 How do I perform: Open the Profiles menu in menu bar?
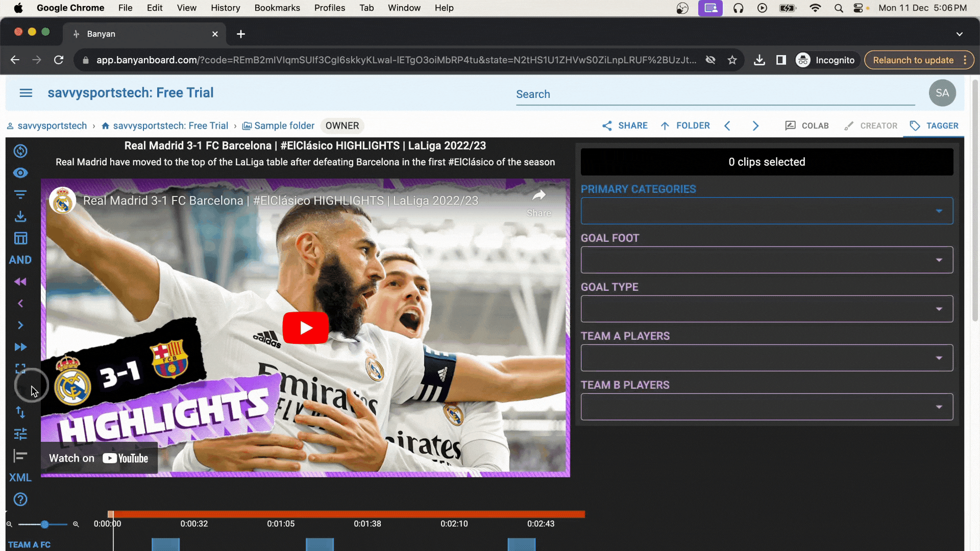329,8
